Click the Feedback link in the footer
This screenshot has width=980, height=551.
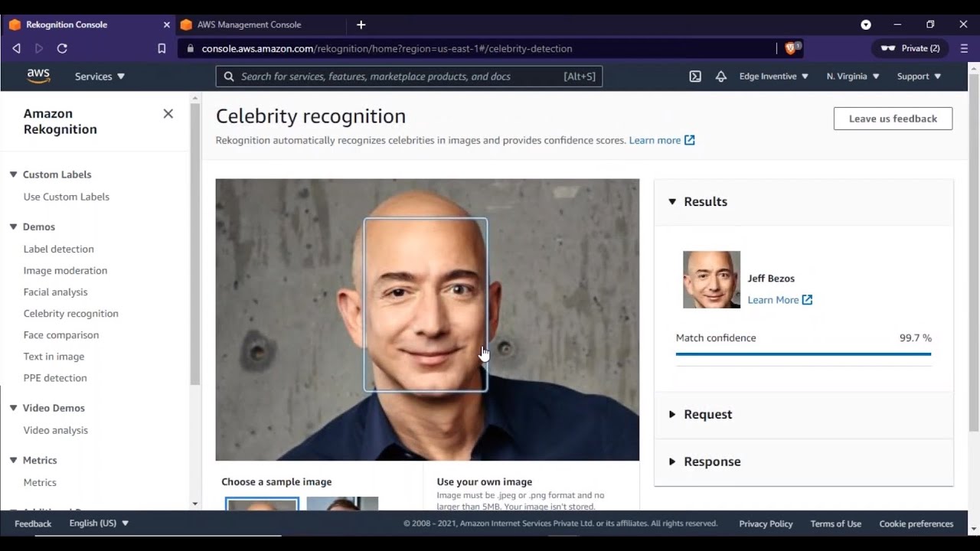click(33, 523)
